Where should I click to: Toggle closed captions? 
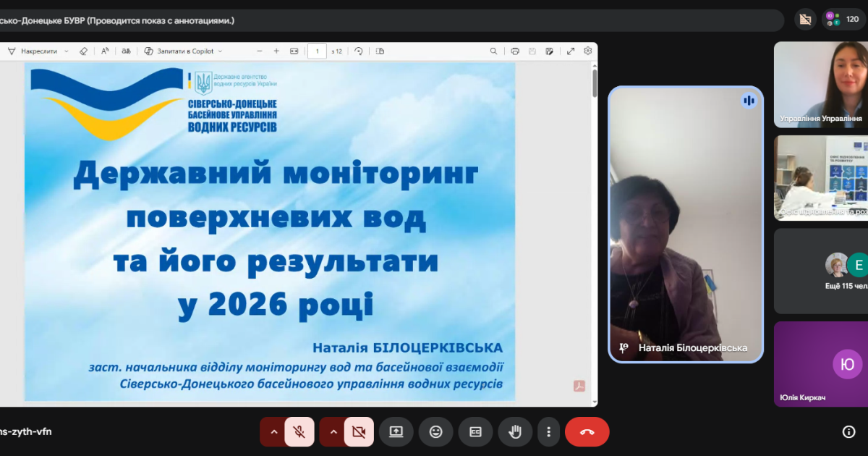point(475,432)
